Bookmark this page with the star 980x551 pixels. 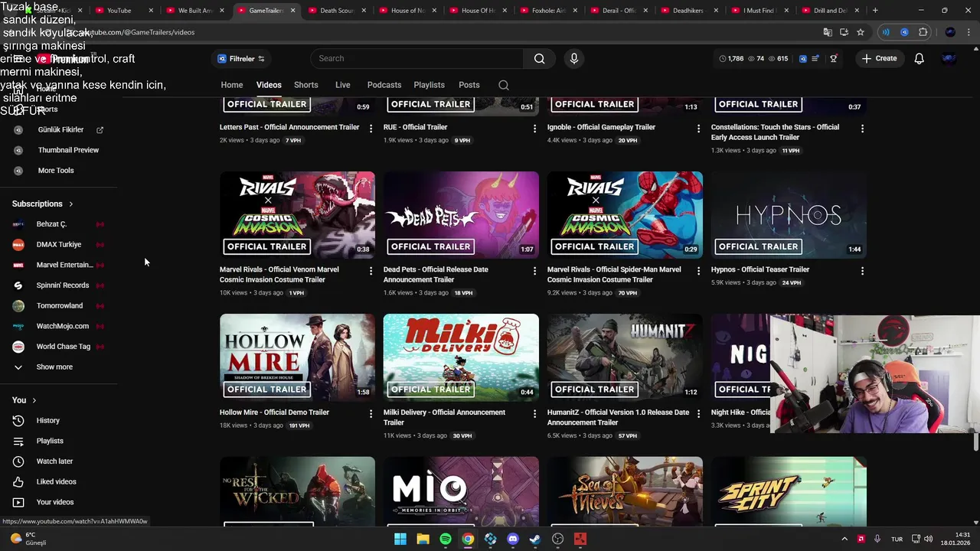(x=861, y=32)
